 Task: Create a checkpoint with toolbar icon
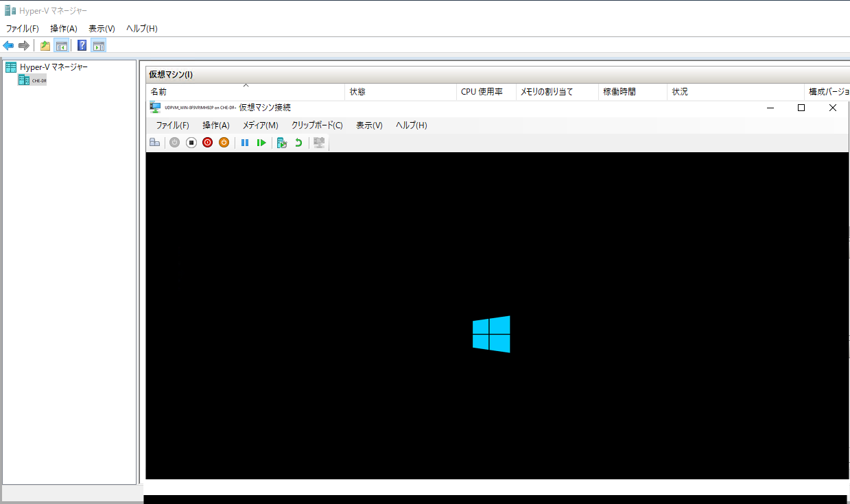point(281,143)
